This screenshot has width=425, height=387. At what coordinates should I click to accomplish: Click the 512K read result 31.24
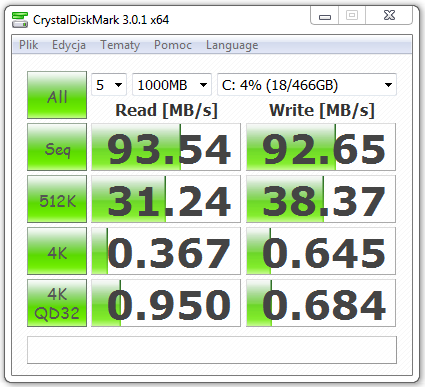click(x=166, y=199)
